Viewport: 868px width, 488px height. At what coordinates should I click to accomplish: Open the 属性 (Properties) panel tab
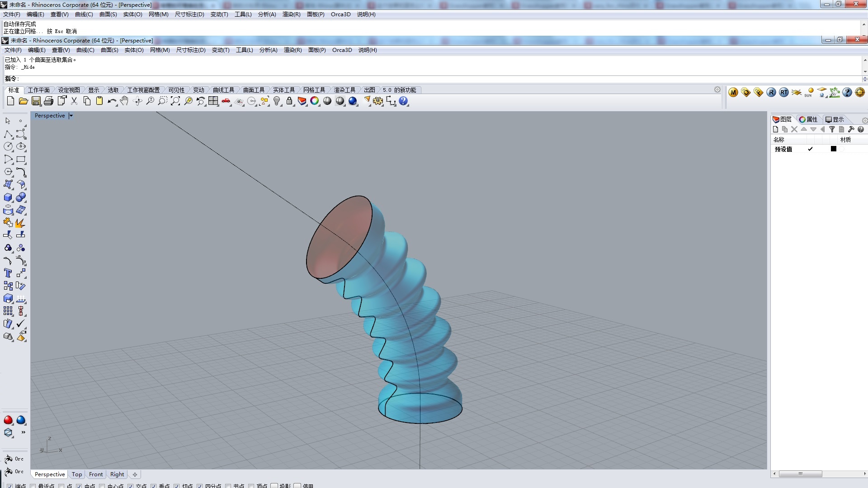pos(808,119)
